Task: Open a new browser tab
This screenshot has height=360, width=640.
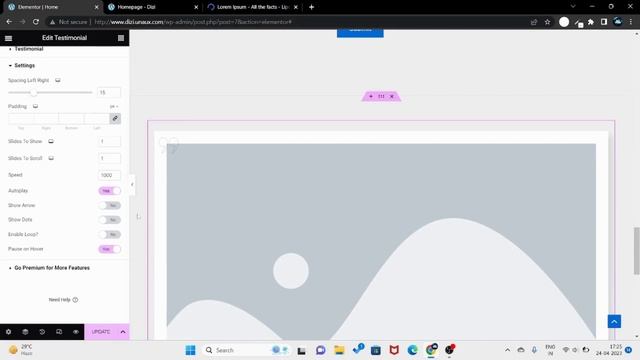Action: click(x=311, y=7)
